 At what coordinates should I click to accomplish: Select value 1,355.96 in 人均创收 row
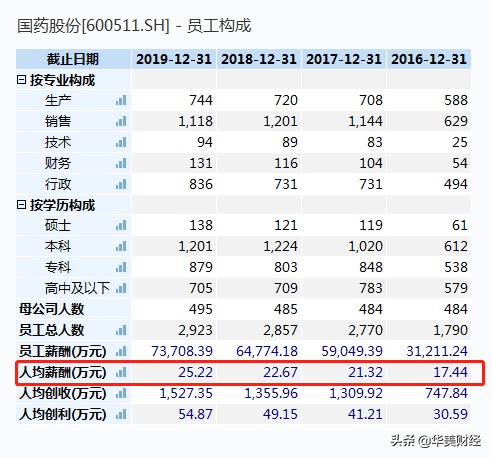(x=271, y=393)
